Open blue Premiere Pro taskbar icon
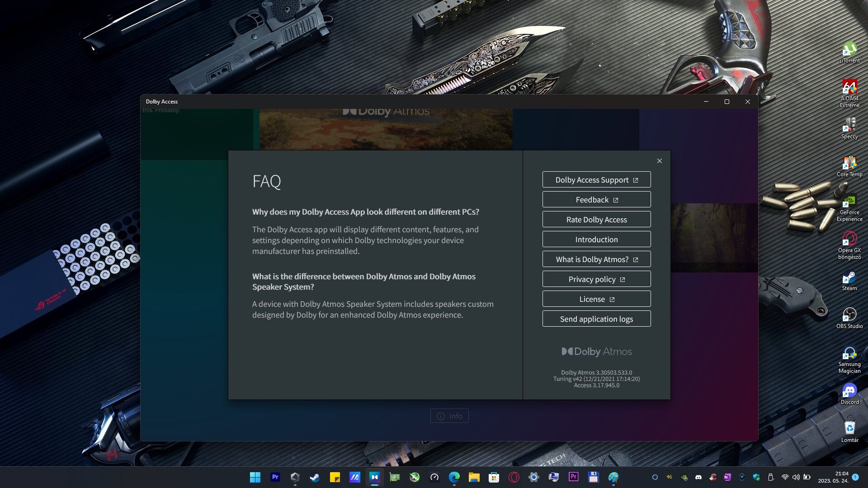This screenshot has height=488, width=868. tap(275, 477)
